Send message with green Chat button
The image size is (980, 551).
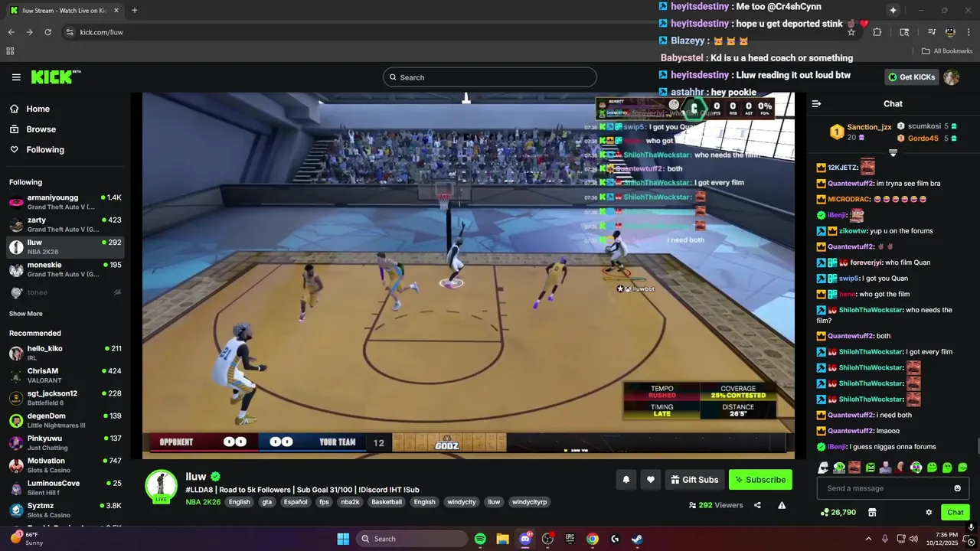click(x=955, y=512)
